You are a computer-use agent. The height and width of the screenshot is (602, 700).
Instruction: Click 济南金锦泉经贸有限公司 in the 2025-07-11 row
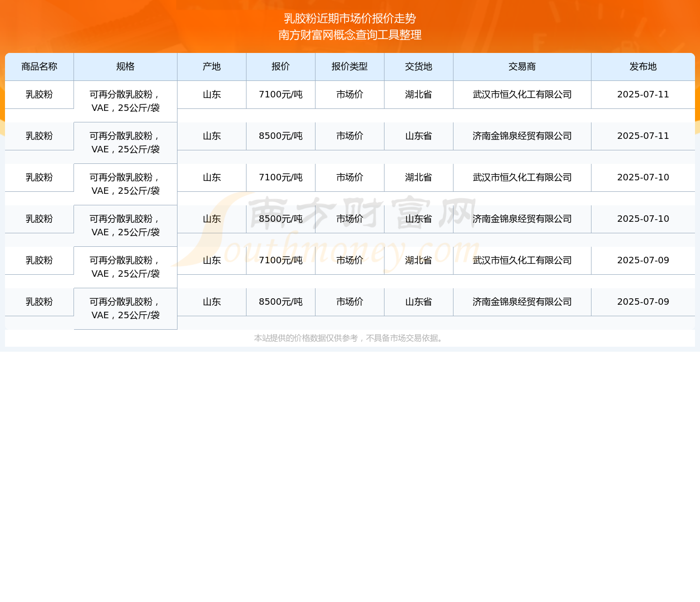coord(522,136)
